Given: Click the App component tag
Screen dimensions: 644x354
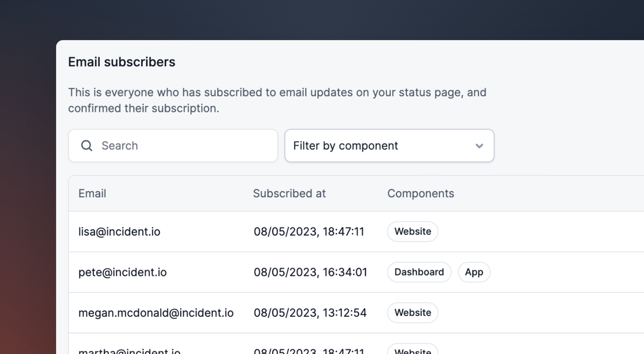Looking at the screenshot, I should tap(474, 272).
